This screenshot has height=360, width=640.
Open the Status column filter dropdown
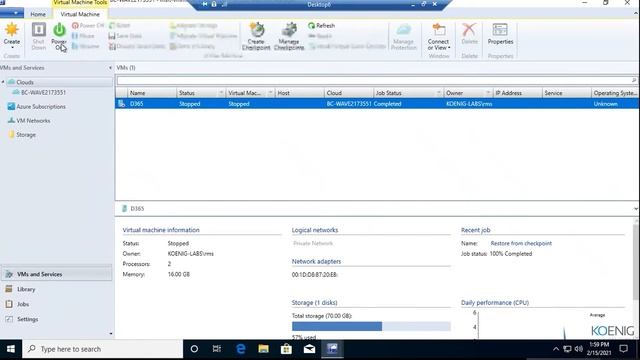(x=221, y=93)
